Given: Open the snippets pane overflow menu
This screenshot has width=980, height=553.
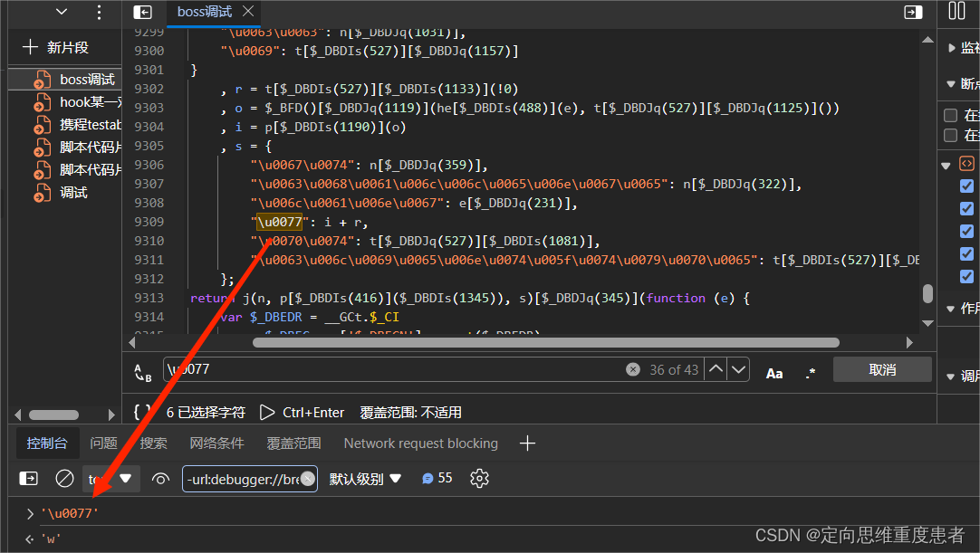Looking at the screenshot, I should [99, 12].
